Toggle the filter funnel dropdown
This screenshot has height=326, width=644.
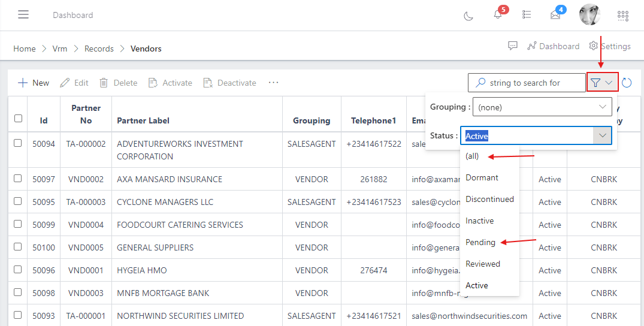coord(603,83)
